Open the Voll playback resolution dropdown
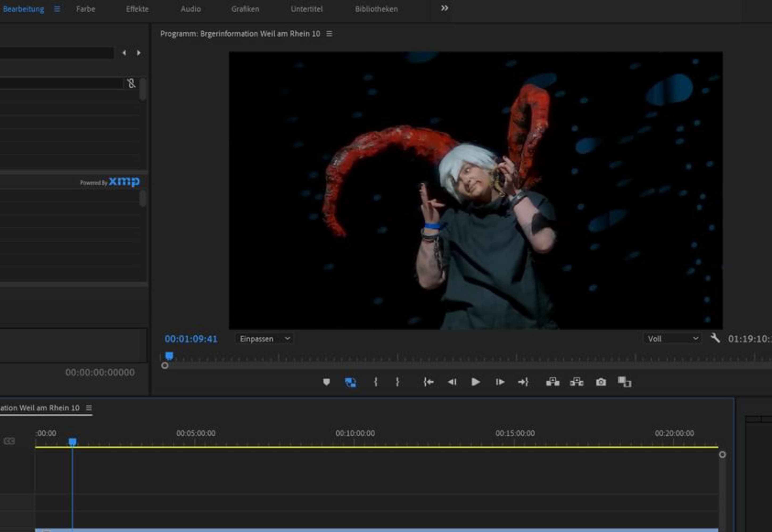This screenshot has height=532, width=772. 672,339
